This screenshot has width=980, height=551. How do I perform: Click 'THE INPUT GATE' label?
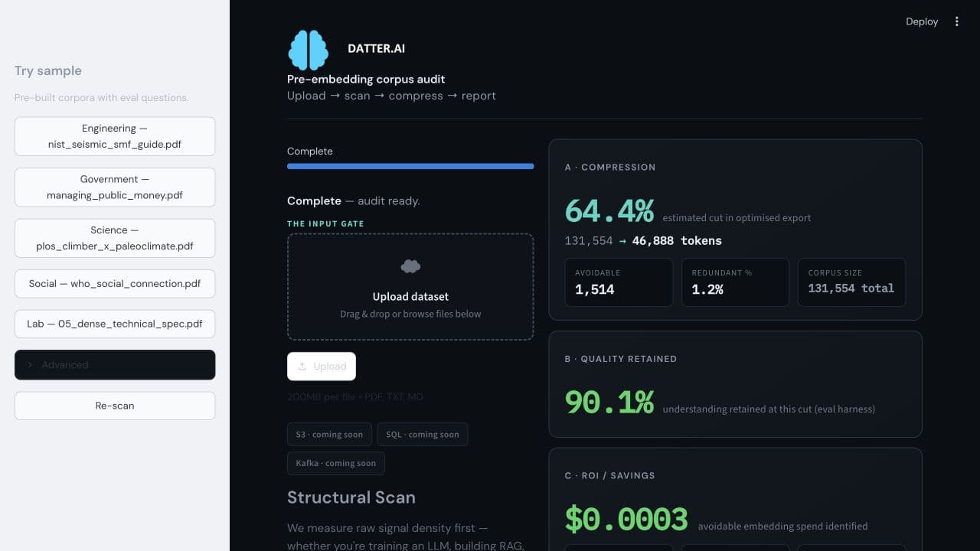coord(325,223)
